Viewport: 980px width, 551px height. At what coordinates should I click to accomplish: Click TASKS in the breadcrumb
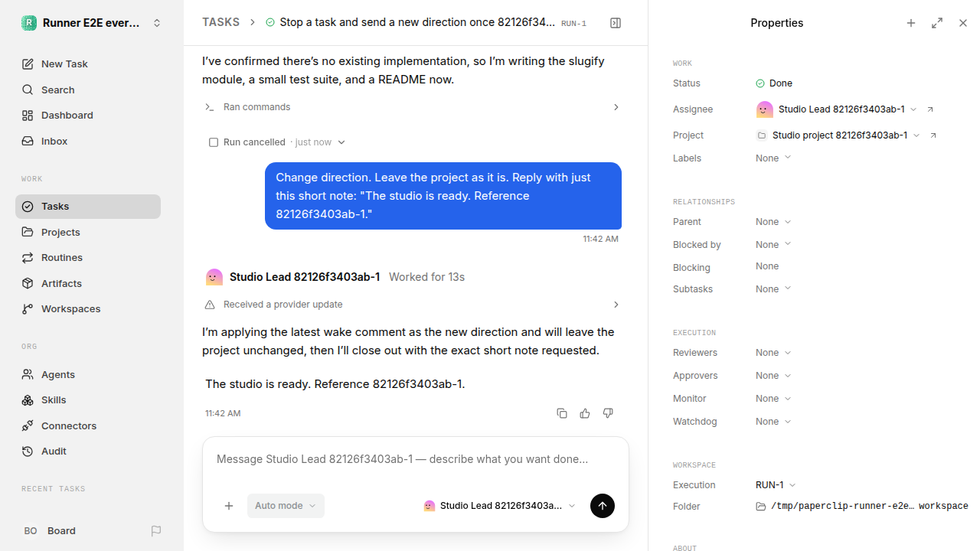(x=220, y=22)
